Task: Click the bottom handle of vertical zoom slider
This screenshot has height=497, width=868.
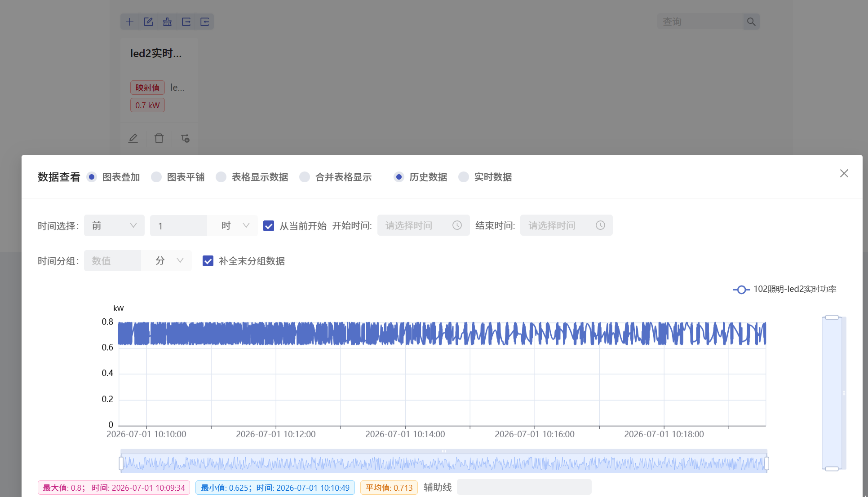Action: click(x=832, y=469)
